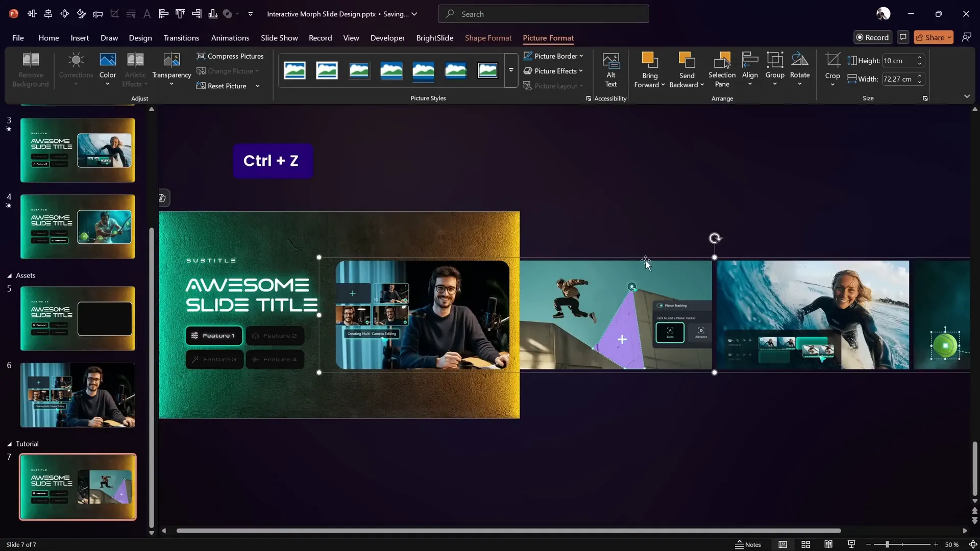980x551 pixels.
Task: Open the File menu
Action: pyautogui.click(x=18, y=38)
